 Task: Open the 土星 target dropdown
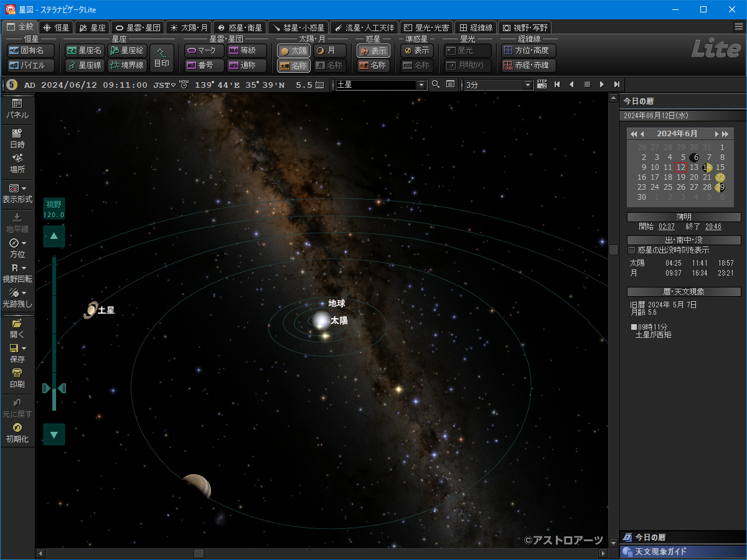[421, 85]
